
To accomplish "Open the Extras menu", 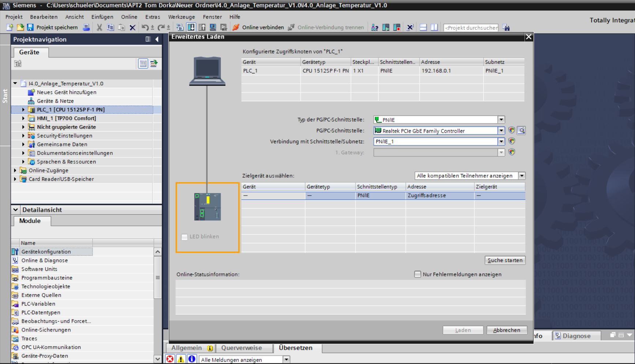I will [153, 17].
